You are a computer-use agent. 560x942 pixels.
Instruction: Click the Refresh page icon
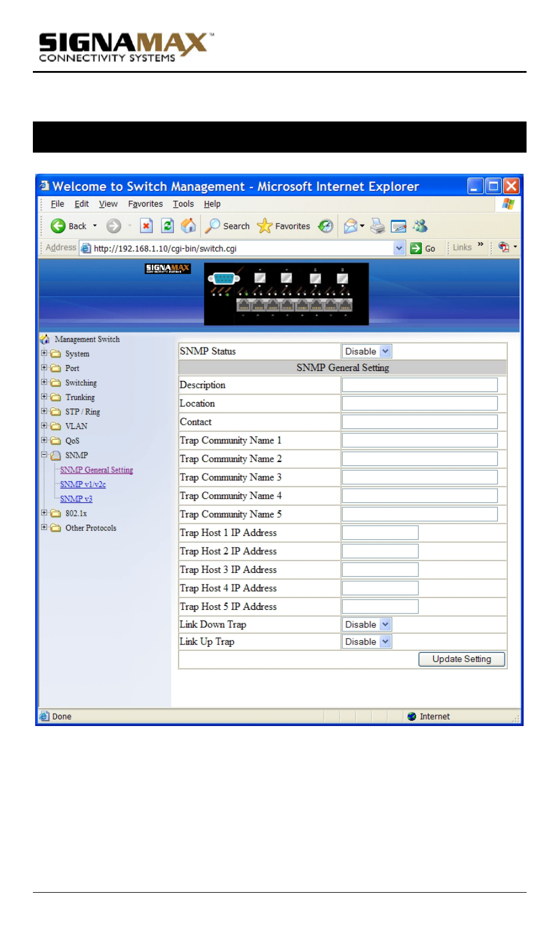coord(168,226)
